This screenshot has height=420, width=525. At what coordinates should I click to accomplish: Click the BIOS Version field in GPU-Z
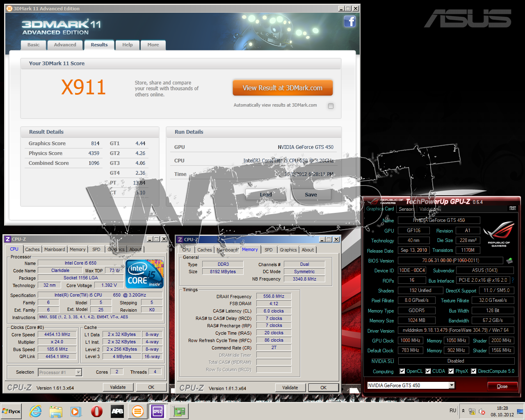(450, 260)
